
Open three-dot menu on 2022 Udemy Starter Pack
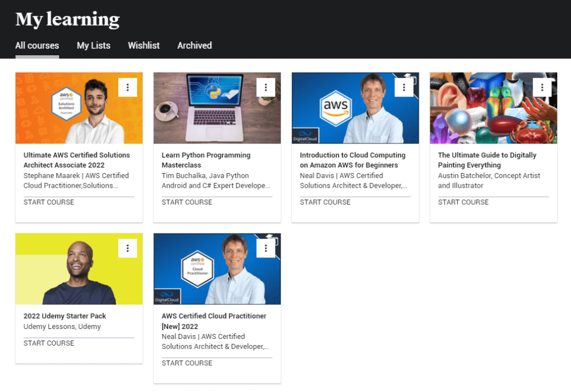coord(128,248)
